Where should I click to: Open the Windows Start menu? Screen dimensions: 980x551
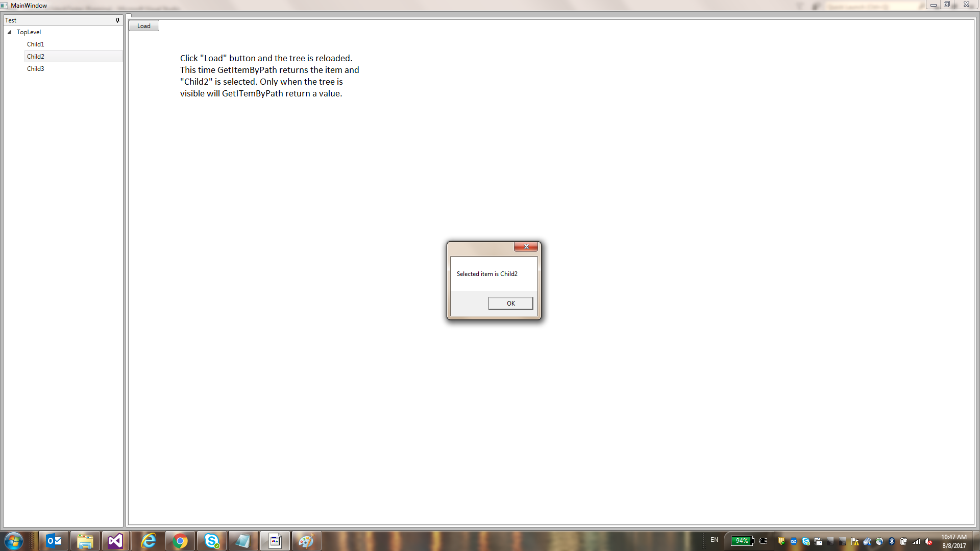point(13,541)
